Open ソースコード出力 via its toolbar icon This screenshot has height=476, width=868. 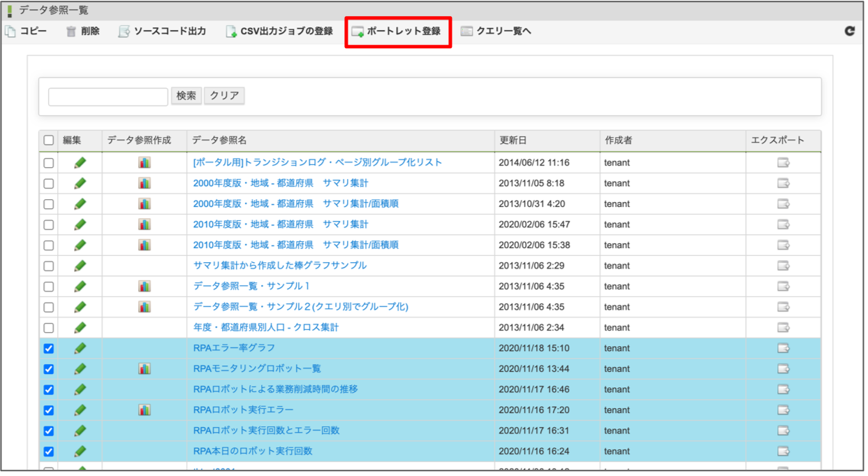point(122,31)
